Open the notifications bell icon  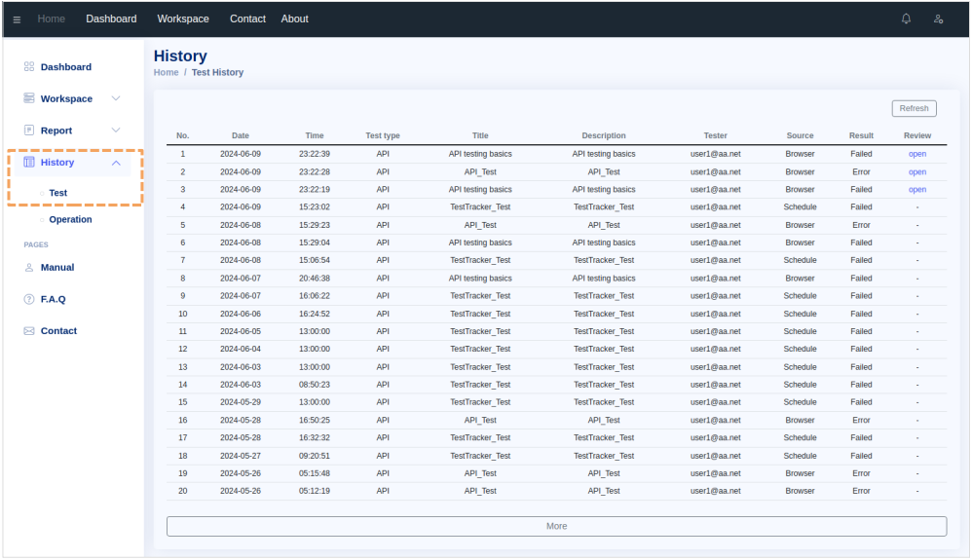(x=907, y=19)
